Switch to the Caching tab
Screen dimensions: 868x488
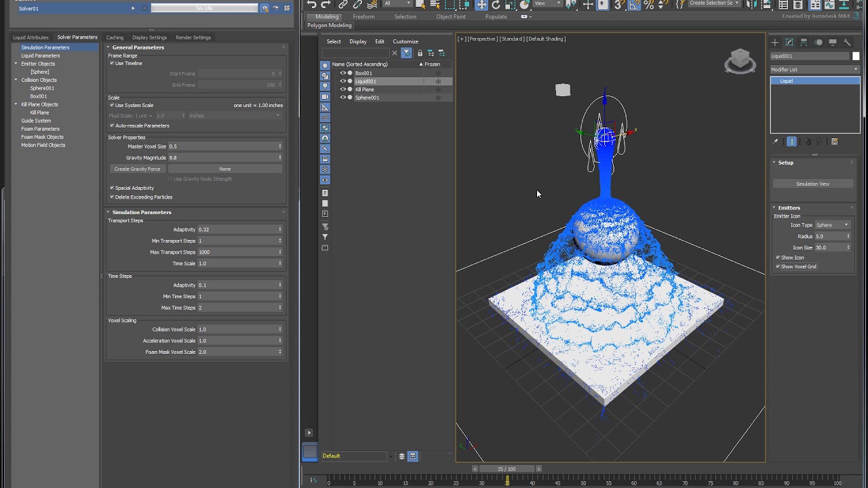click(114, 37)
